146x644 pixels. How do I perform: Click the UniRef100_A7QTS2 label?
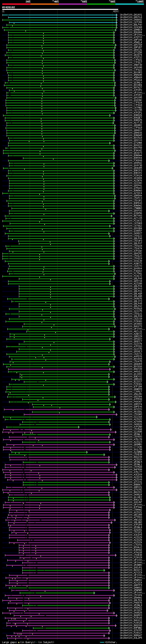tap(131, 57)
